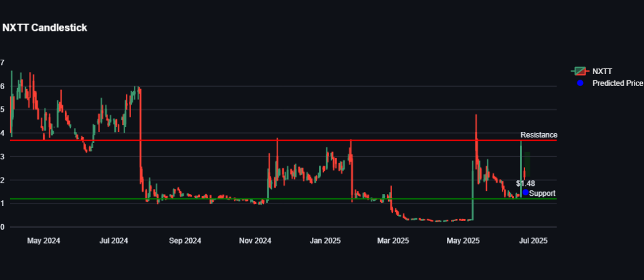Toggle NXTT trace via its legend label
Image resolution: width=644 pixels, height=280 pixels.
602,72
